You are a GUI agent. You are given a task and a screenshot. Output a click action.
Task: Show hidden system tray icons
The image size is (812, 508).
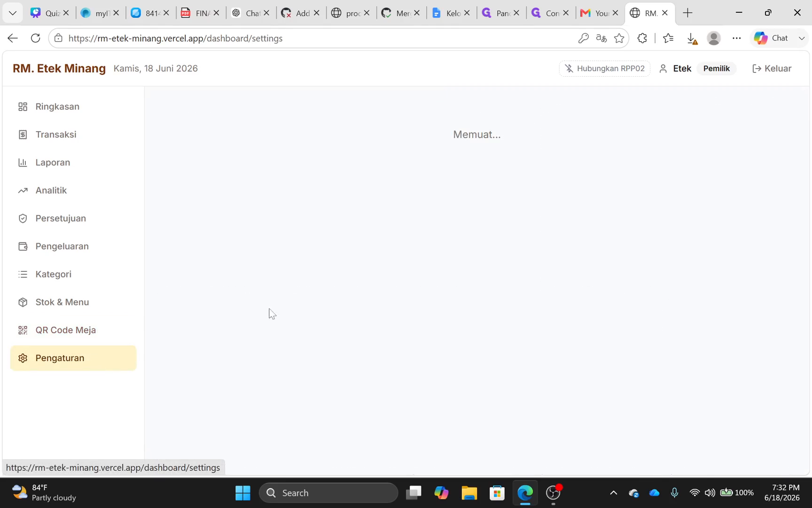point(613,493)
